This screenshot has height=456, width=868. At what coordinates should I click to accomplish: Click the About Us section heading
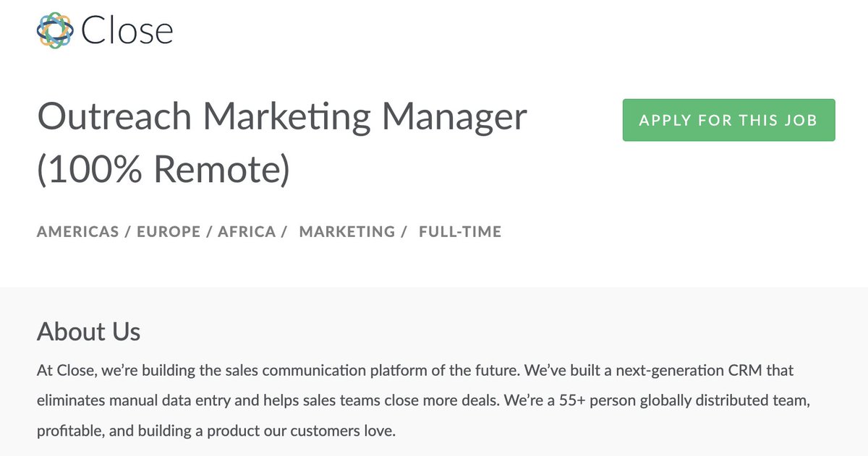pos(88,332)
